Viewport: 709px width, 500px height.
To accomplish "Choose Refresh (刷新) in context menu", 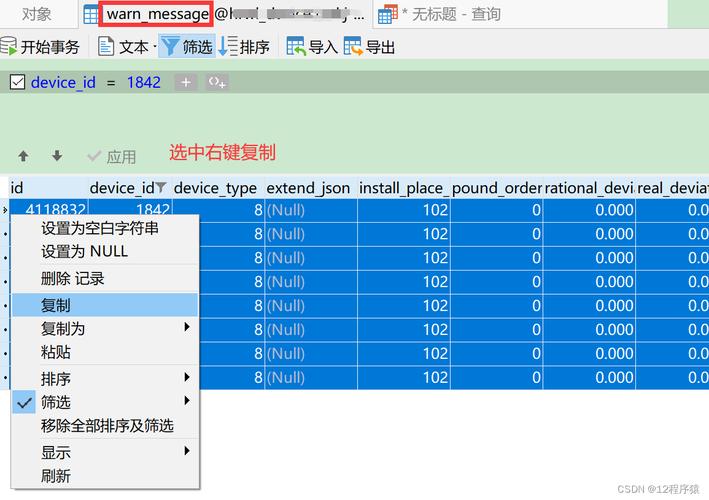I will tap(105, 476).
